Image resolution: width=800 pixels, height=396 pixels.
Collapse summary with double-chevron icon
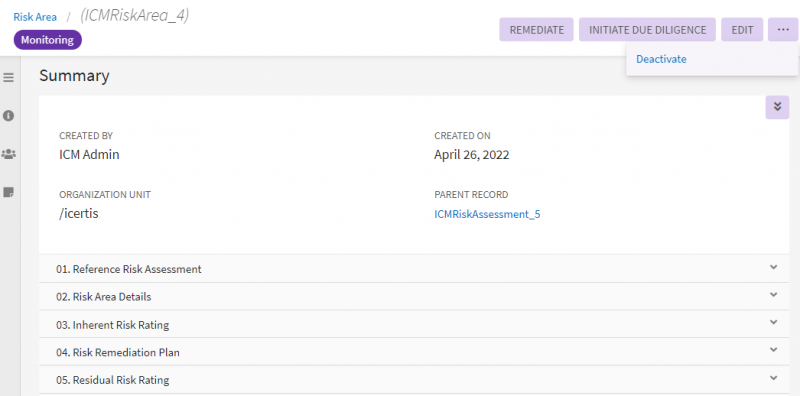(x=777, y=107)
